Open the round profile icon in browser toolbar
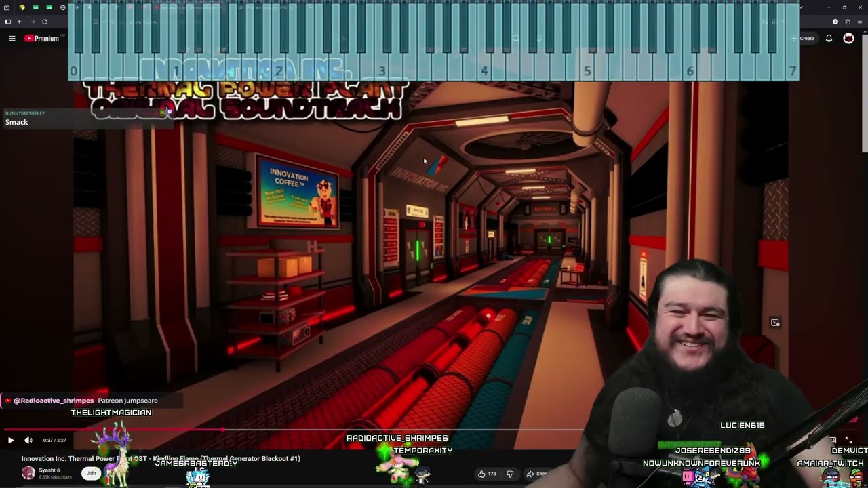868x488 pixels. pos(835,22)
